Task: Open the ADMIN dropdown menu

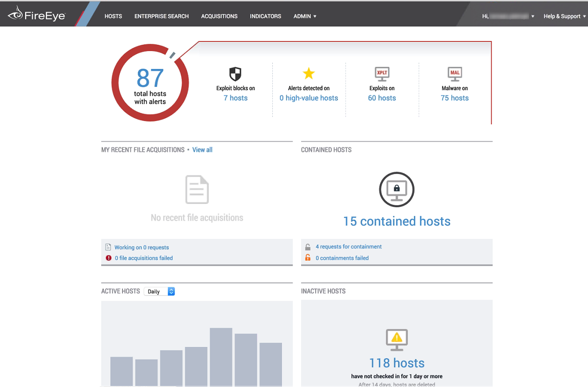Action: 305,16
